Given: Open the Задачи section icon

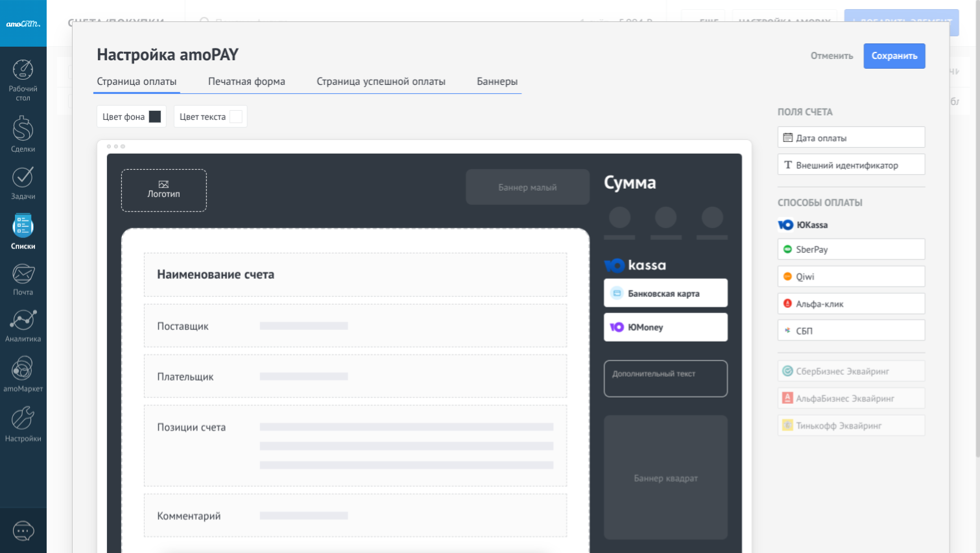Looking at the screenshot, I should point(23,177).
